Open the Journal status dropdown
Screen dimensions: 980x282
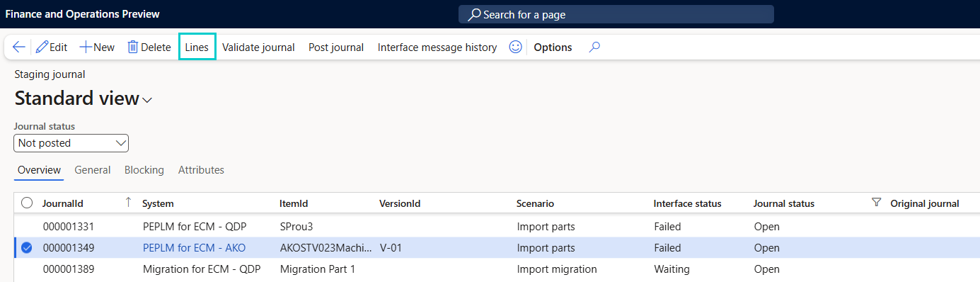[x=71, y=143]
